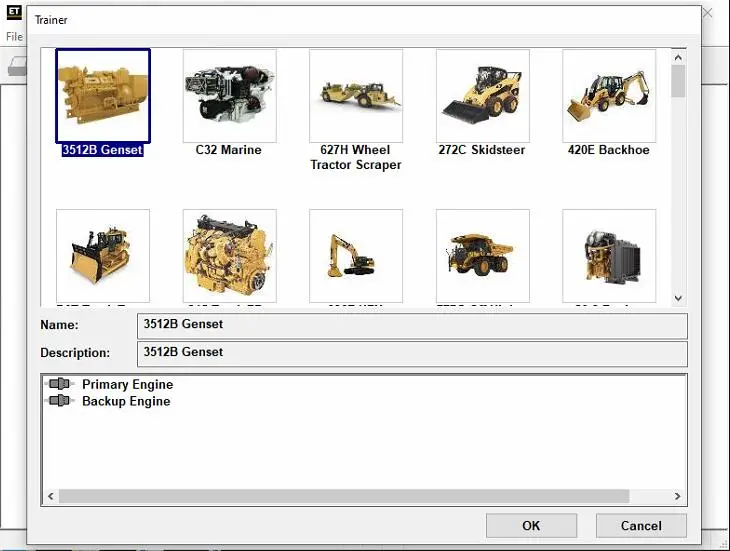Viewport: 730px width, 551px height.
Task: Dismiss the Trainer dialog with Cancel
Action: (641, 525)
